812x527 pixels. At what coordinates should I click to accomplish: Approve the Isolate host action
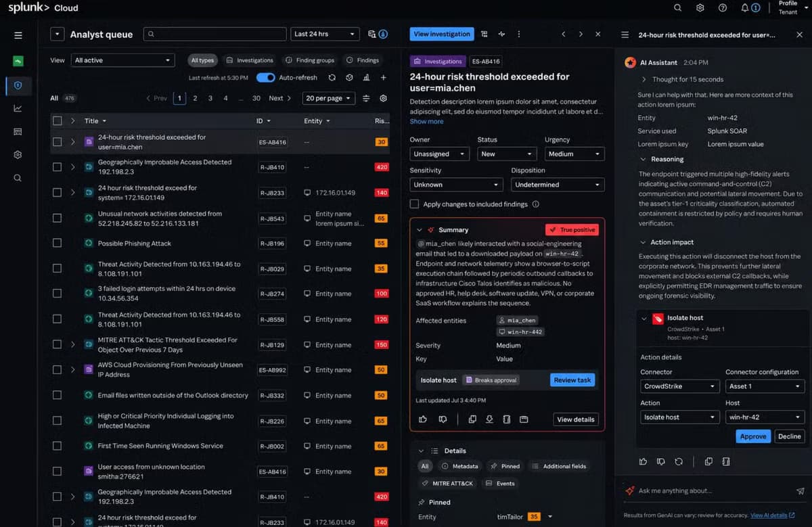tap(752, 436)
